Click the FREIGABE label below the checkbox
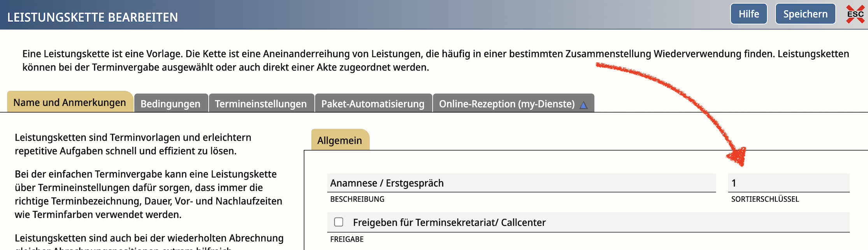868x250 pixels. click(347, 239)
